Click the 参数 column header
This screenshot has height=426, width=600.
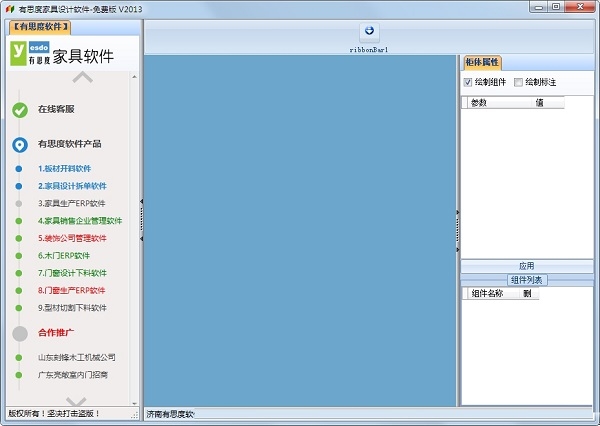pos(500,103)
